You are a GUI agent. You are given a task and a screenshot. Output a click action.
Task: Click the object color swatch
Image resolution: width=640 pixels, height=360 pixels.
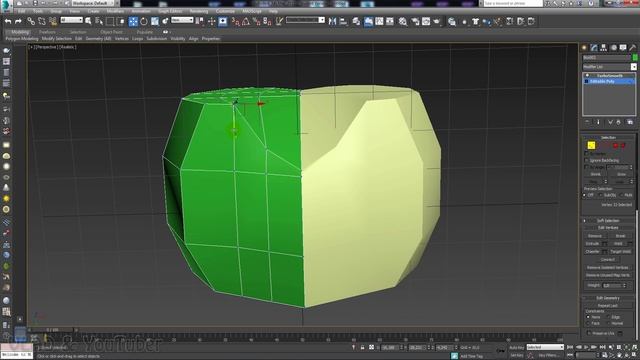[635, 58]
